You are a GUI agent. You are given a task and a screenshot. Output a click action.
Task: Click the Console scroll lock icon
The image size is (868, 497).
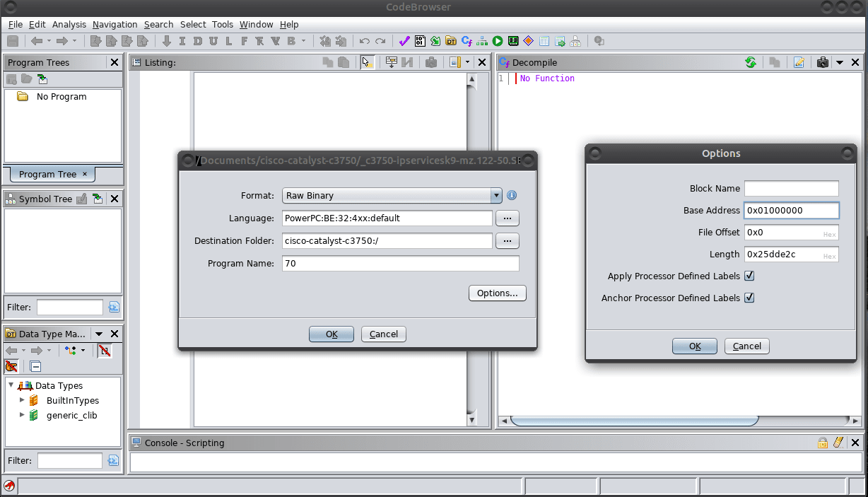pos(823,443)
